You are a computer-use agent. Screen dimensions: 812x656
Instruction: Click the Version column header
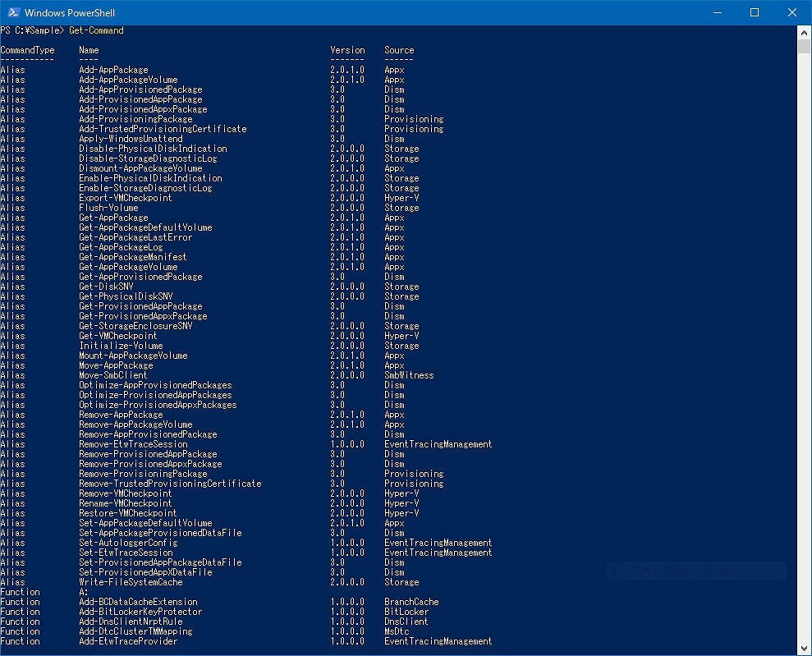[347, 50]
